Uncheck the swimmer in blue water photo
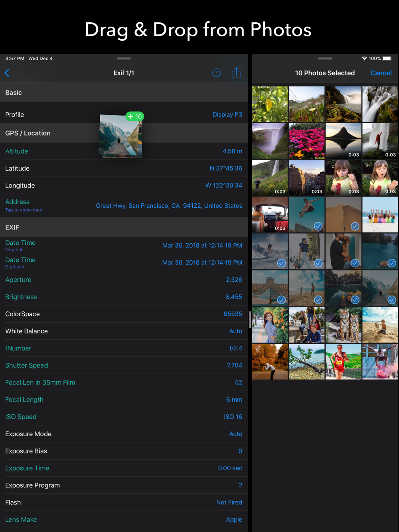Screen dimensions: 399x532 [x=380, y=251]
